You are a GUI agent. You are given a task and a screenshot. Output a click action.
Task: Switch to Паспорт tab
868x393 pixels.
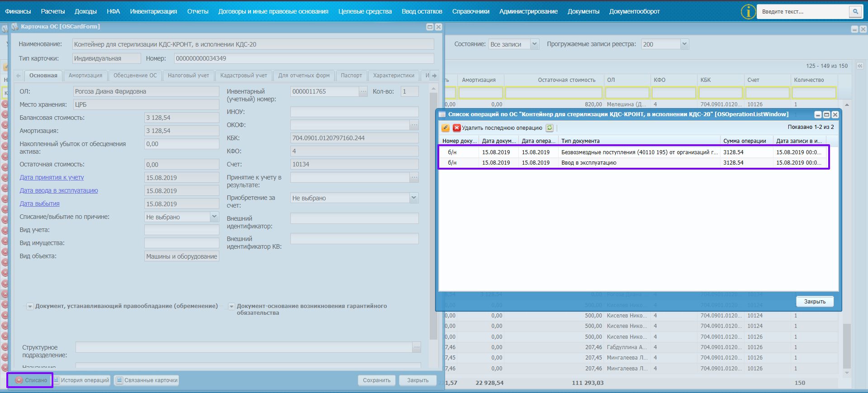pyautogui.click(x=351, y=76)
